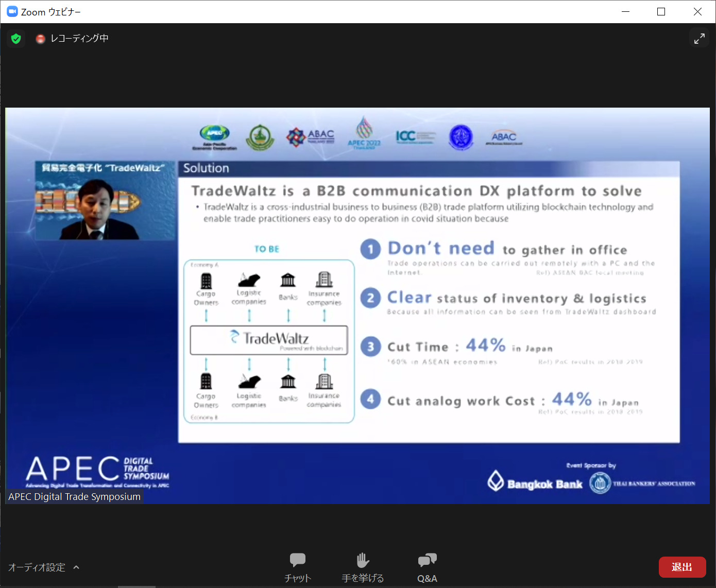Click the red recording indicator icon

(x=40, y=39)
